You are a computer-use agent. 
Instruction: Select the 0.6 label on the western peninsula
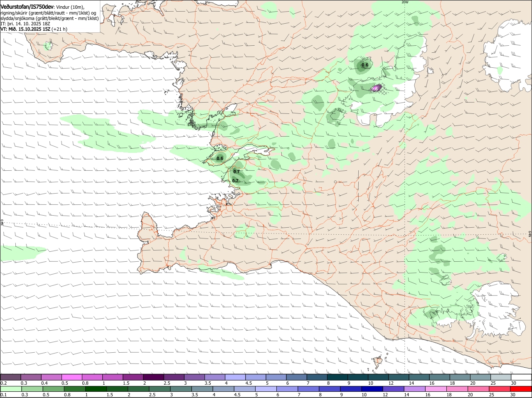click(220, 158)
